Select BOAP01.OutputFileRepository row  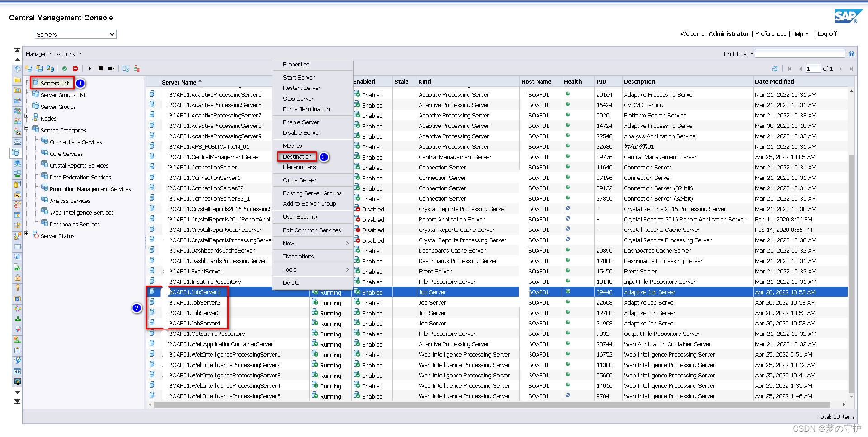click(497, 334)
